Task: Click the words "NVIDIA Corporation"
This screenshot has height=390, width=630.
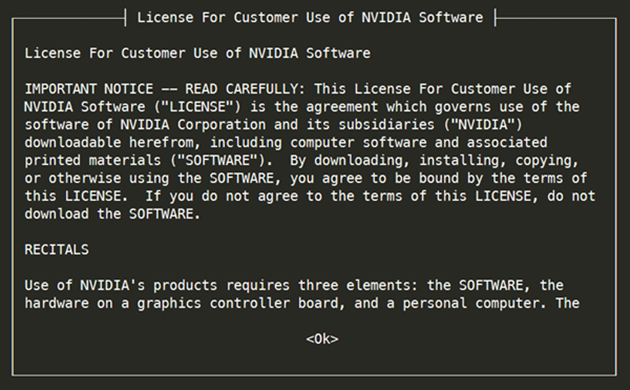Action: tap(193, 125)
